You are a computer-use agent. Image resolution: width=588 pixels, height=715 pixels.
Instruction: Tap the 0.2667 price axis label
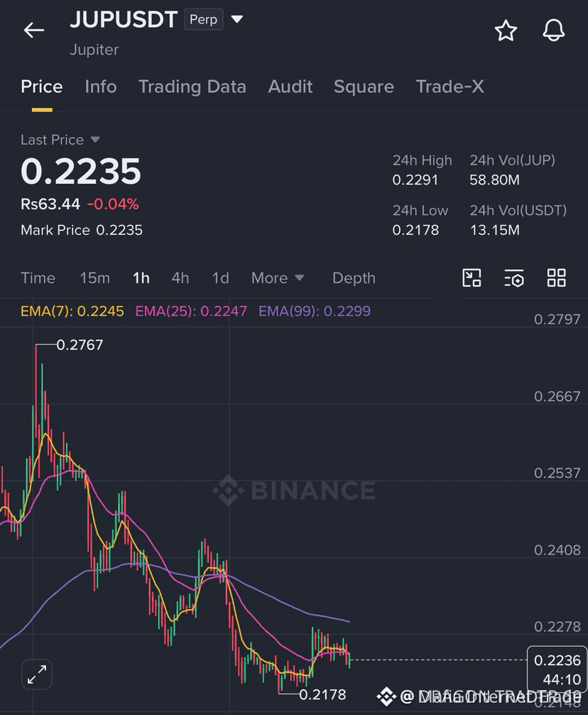coord(557,396)
